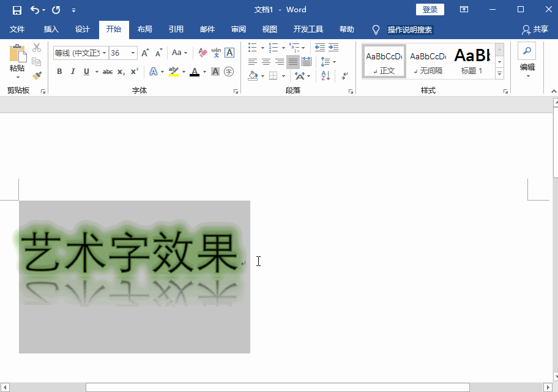Switch to the 插入 ribbon tab

tap(50, 29)
